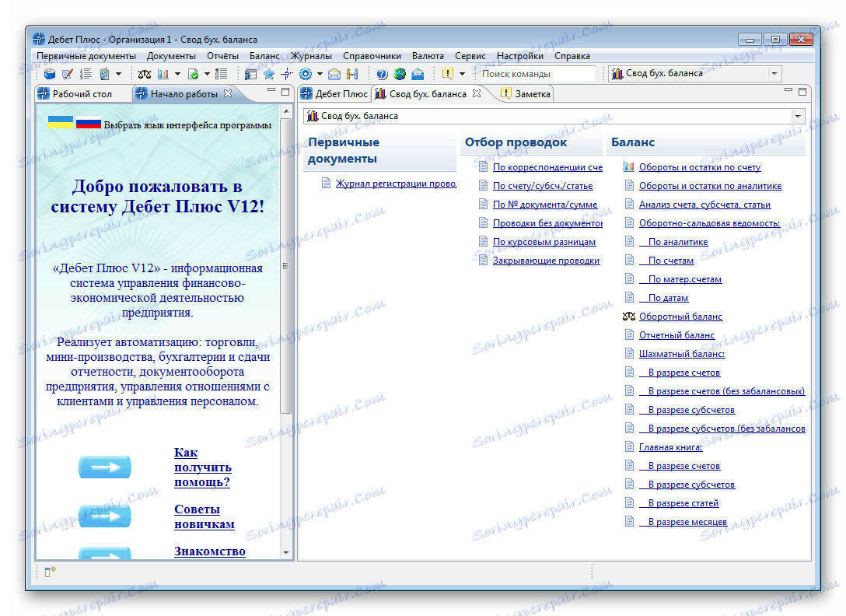The height and width of the screenshot is (616, 846).
Task: Close the Свод бух. баланса tab
Action: tap(477, 93)
